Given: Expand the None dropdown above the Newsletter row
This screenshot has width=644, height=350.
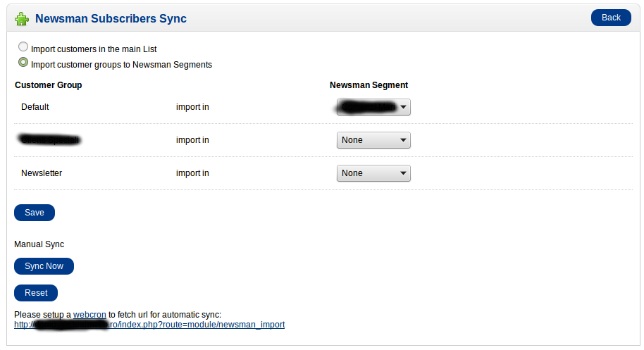Looking at the screenshot, I should click(x=373, y=140).
